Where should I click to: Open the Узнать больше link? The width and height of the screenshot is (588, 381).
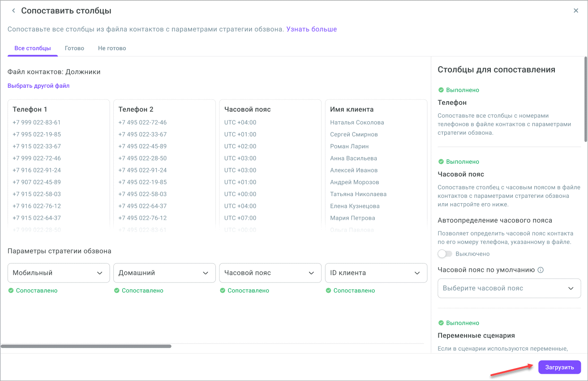(311, 29)
